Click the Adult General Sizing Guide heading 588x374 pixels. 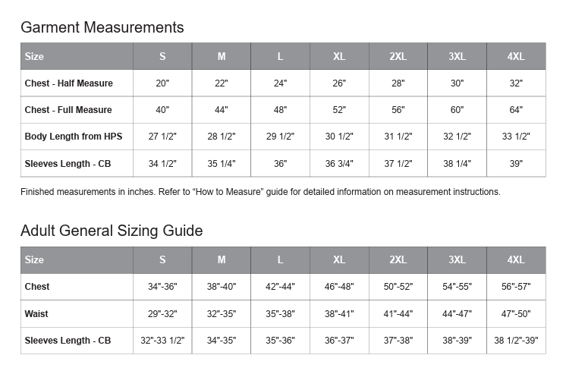coord(112,231)
